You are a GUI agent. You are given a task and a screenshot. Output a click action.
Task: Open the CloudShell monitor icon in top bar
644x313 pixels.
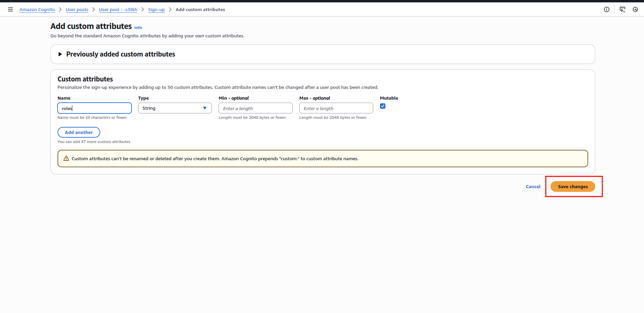622,9
